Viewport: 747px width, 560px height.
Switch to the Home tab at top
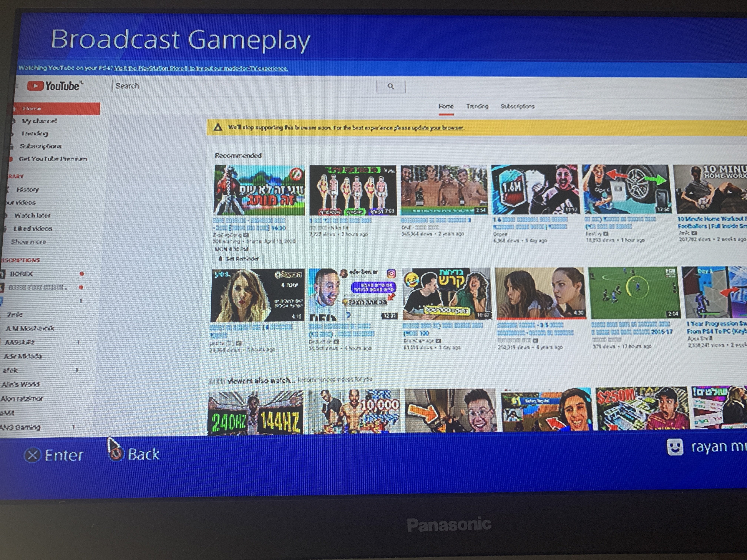[446, 106]
